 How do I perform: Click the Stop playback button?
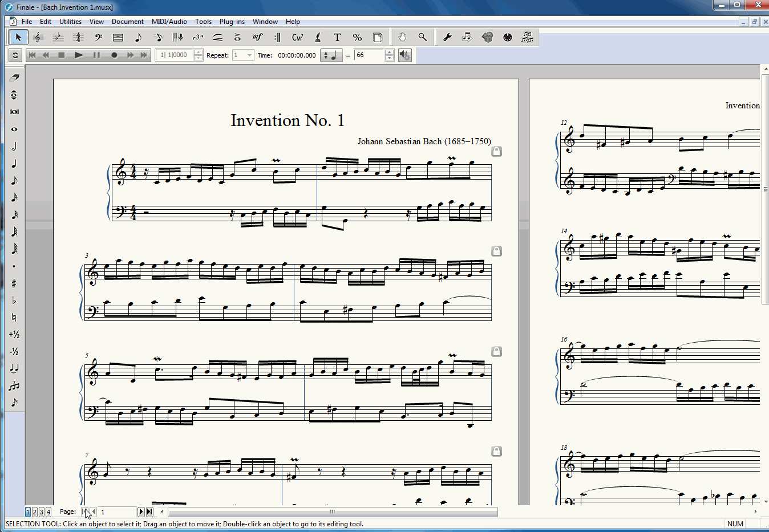coord(62,55)
